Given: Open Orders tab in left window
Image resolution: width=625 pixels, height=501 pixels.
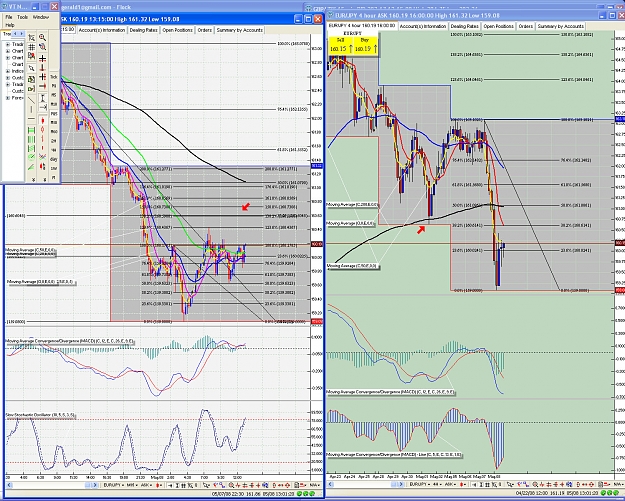Looking at the screenshot, I should pos(205,30).
